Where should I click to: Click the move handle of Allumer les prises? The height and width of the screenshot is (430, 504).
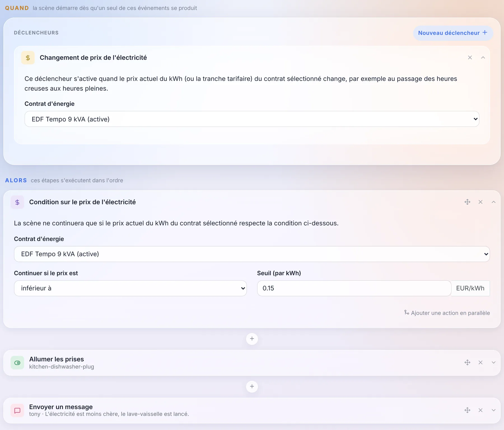[x=467, y=363]
